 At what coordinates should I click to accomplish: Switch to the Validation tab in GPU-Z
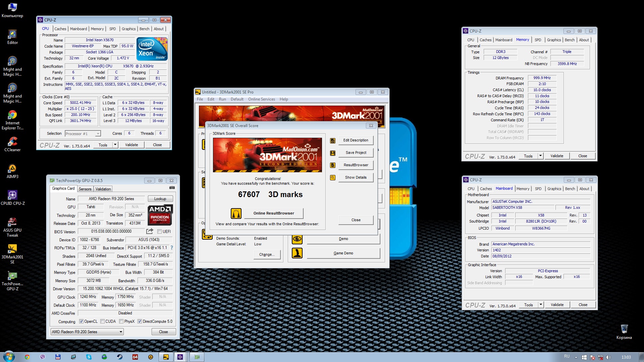click(103, 189)
